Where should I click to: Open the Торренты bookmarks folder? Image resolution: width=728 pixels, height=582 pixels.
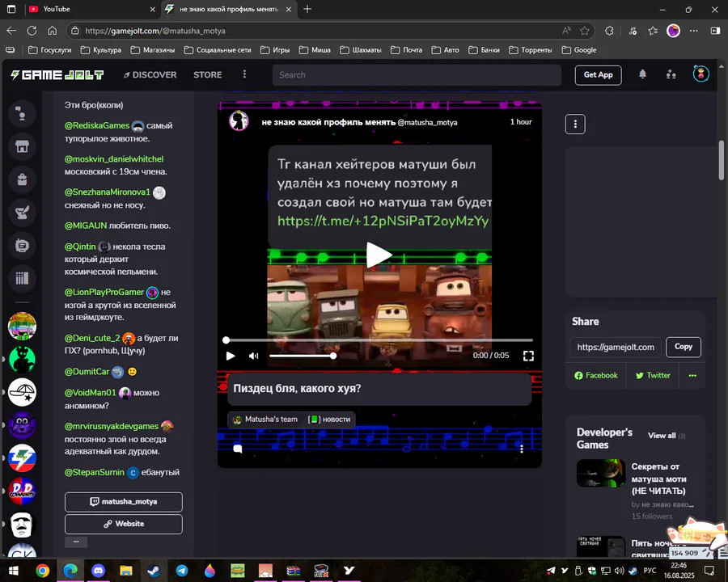coord(531,50)
